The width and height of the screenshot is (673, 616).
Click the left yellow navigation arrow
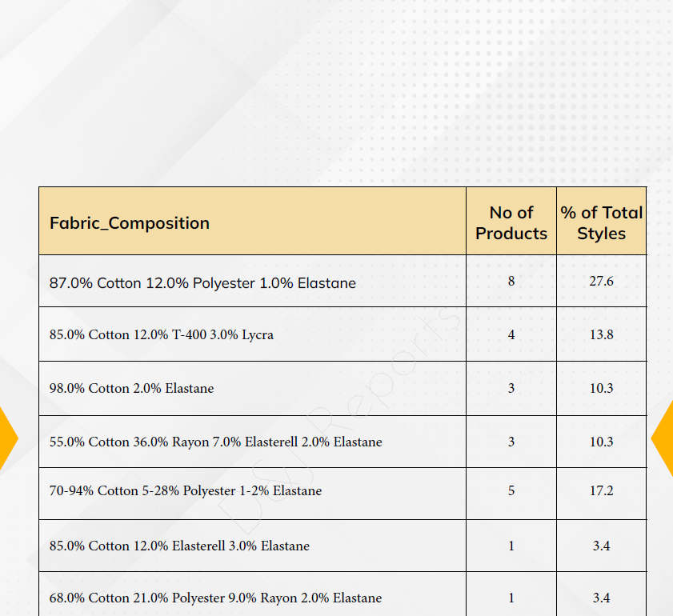tap(8, 438)
